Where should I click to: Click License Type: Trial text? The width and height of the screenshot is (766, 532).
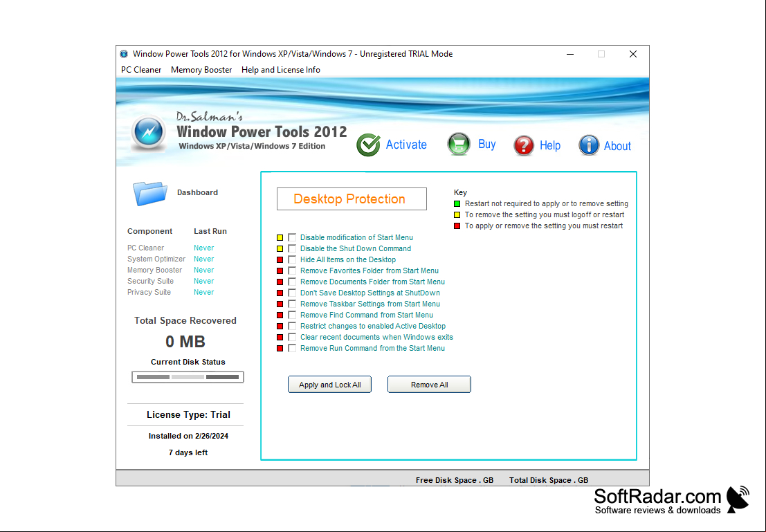[x=188, y=415]
